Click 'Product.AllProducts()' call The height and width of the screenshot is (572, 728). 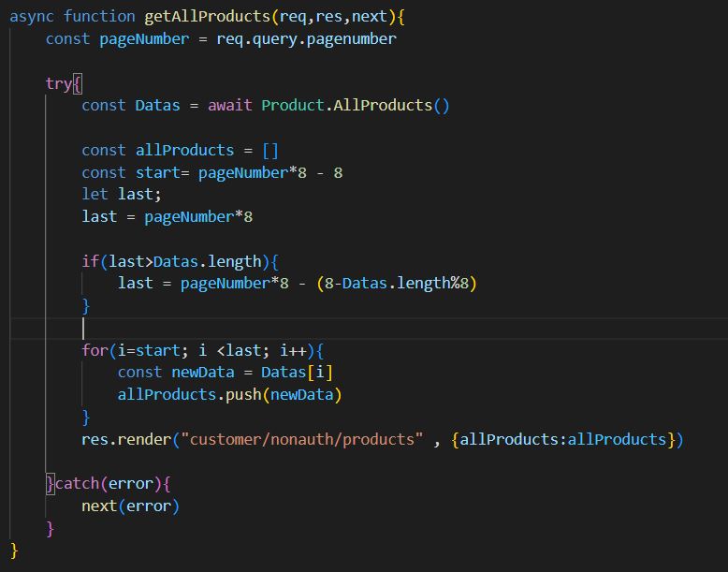coord(356,106)
